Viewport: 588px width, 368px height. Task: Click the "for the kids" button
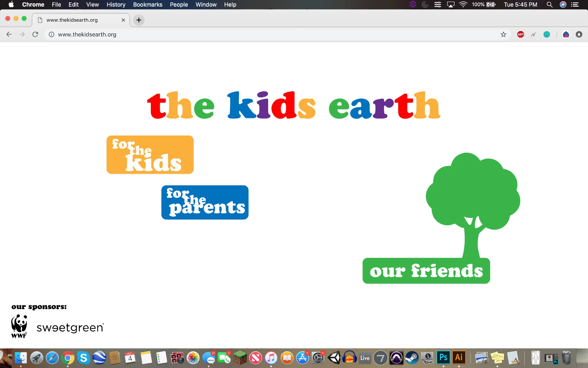150,154
